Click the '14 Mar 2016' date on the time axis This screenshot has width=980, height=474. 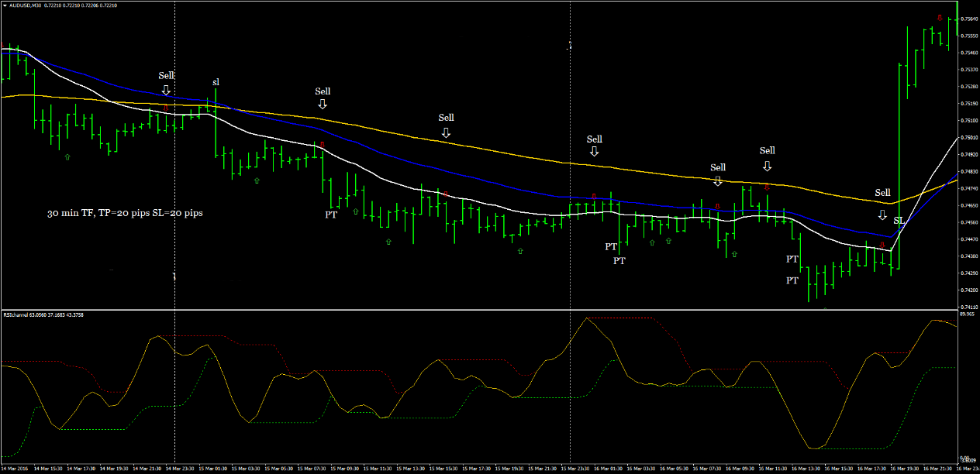coord(17,469)
